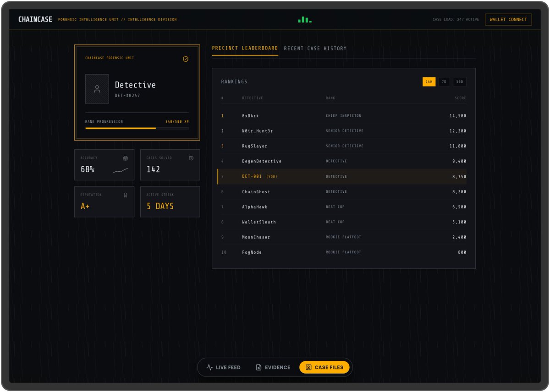The image size is (550, 392).
Task: Switch to Precinct Leaderboard tab
Action: (245, 48)
